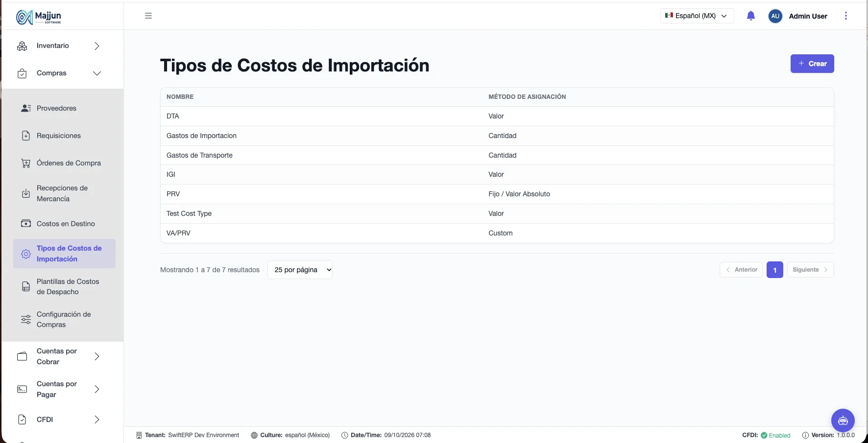This screenshot has width=868, height=443.
Task: Click the Cuentas por Pagar card icon
Action: point(22,389)
